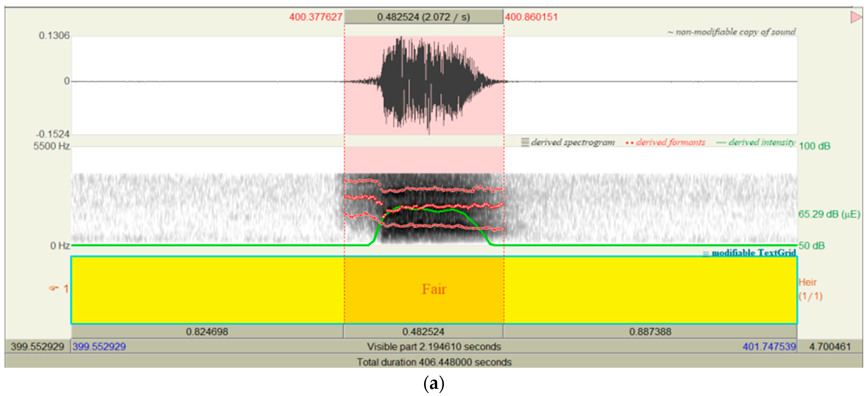Play the selection bar 0.482524 (2.072 / s)
The image size is (868, 396).
click(x=424, y=17)
